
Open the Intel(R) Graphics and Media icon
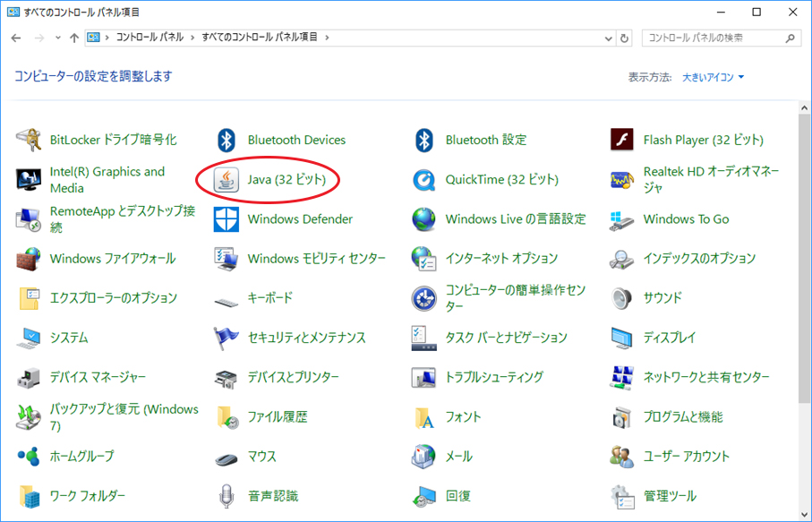click(x=29, y=180)
